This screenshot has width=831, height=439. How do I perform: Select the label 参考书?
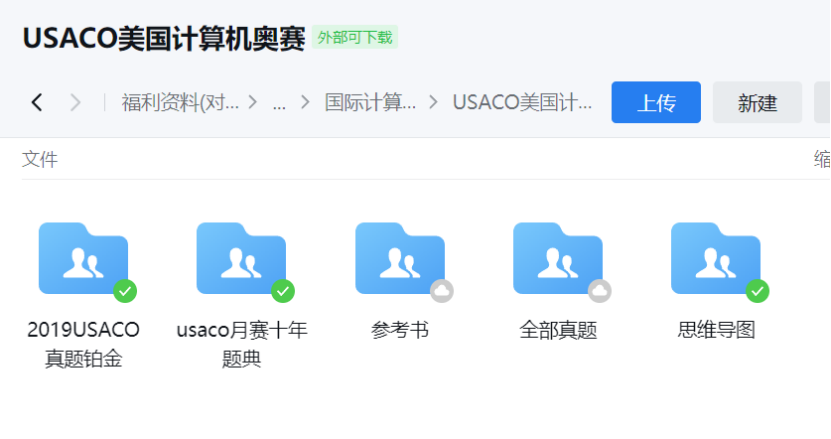point(400,330)
